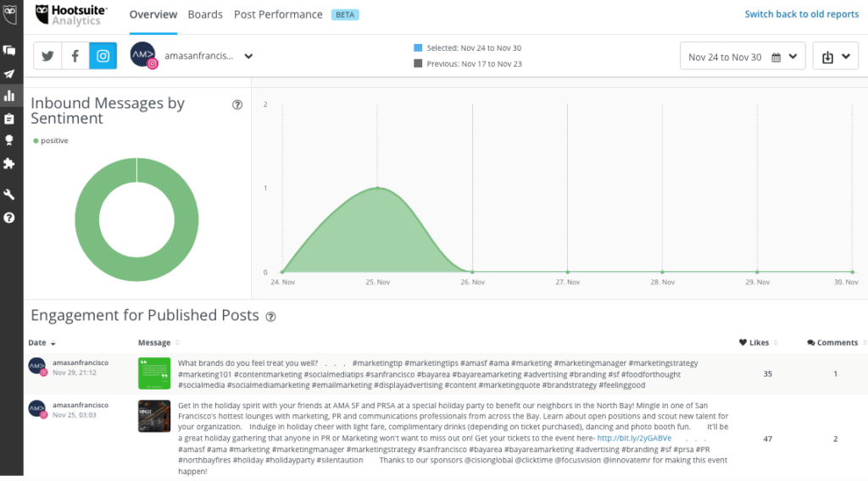Open the green quote post thumbnail

coord(154,373)
